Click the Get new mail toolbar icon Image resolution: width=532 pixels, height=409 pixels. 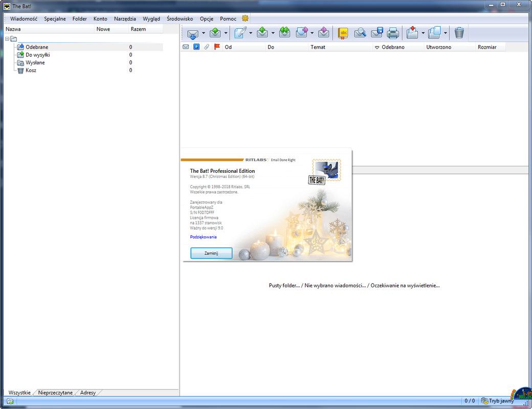193,33
